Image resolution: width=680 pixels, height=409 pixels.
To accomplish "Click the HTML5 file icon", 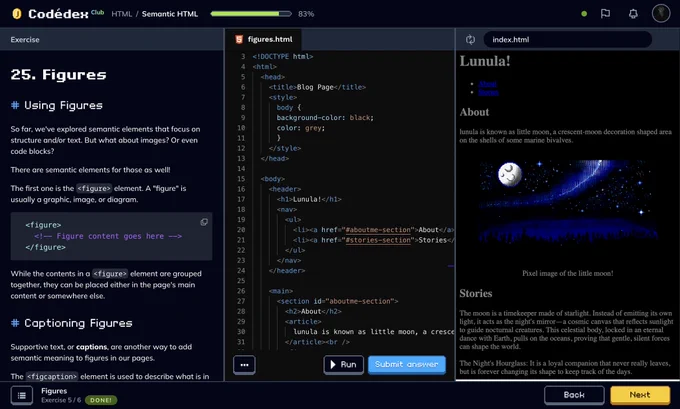I will click(239, 39).
